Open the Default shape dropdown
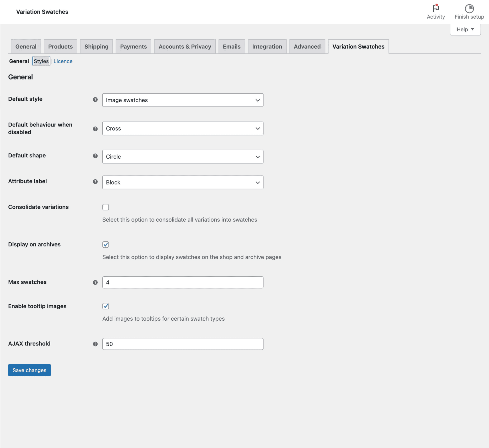Viewport: 489px width, 448px height. [183, 156]
